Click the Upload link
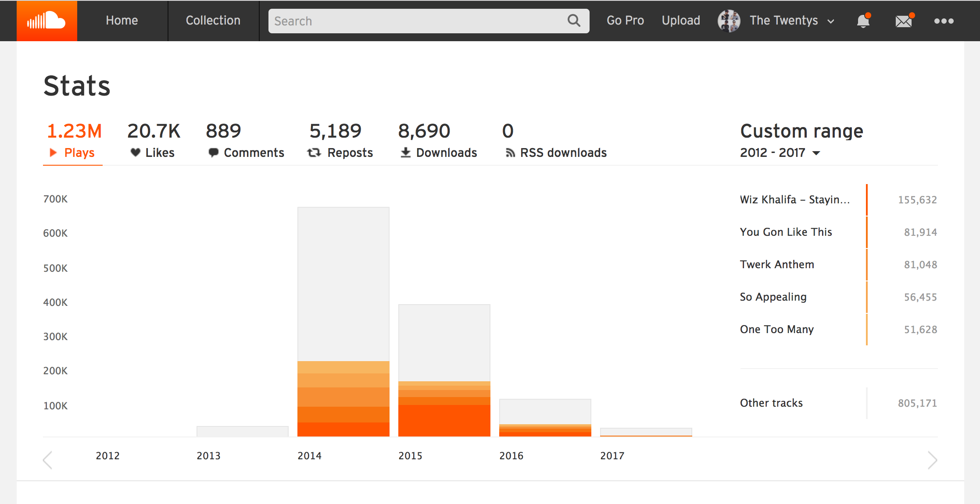Screen dimensions: 980x504 [x=681, y=21]
